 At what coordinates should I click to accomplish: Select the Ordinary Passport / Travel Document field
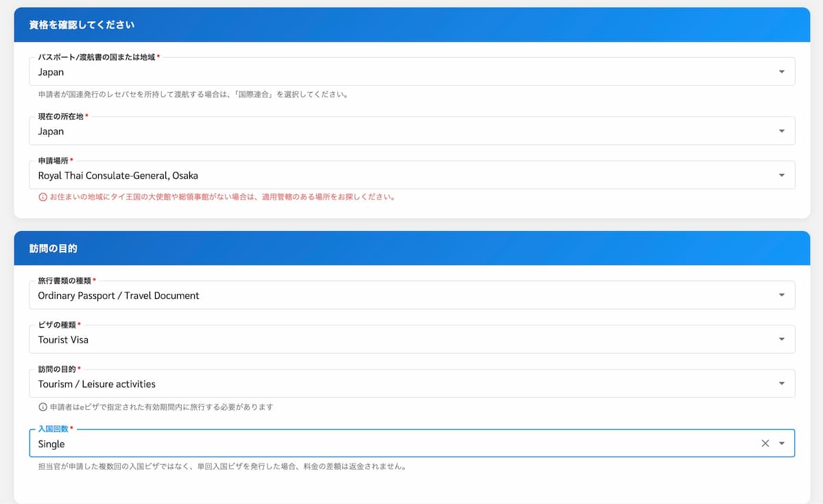point(412,295)
